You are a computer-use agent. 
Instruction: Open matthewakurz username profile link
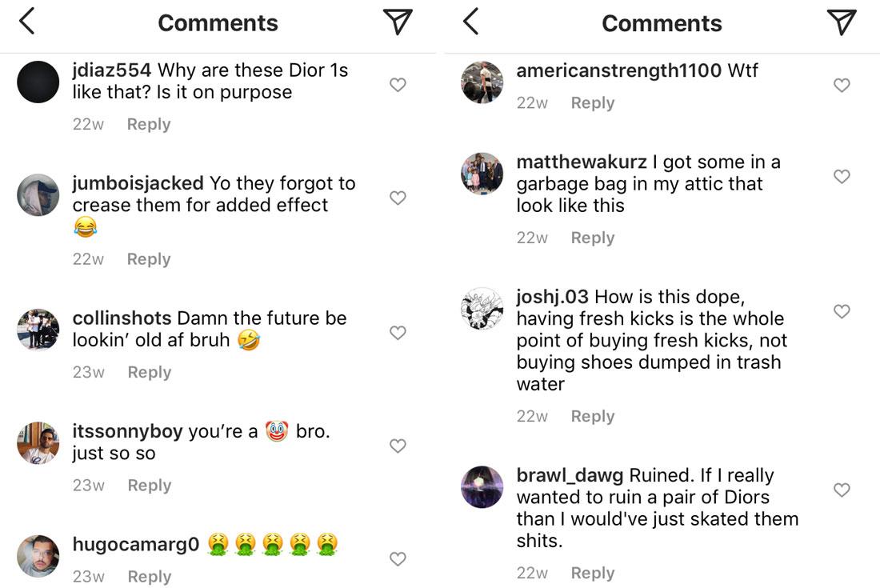[582, 162]
